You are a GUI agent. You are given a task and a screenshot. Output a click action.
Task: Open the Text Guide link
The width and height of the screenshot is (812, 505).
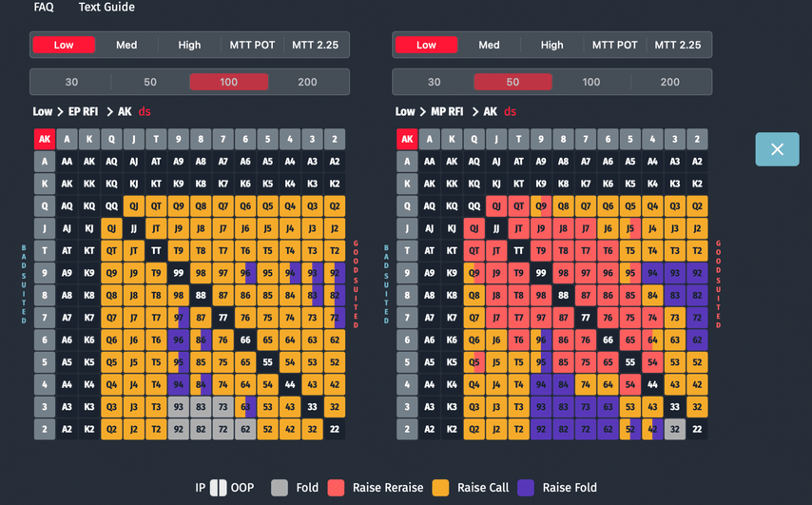pyautogui.click(x=106, y=8)
